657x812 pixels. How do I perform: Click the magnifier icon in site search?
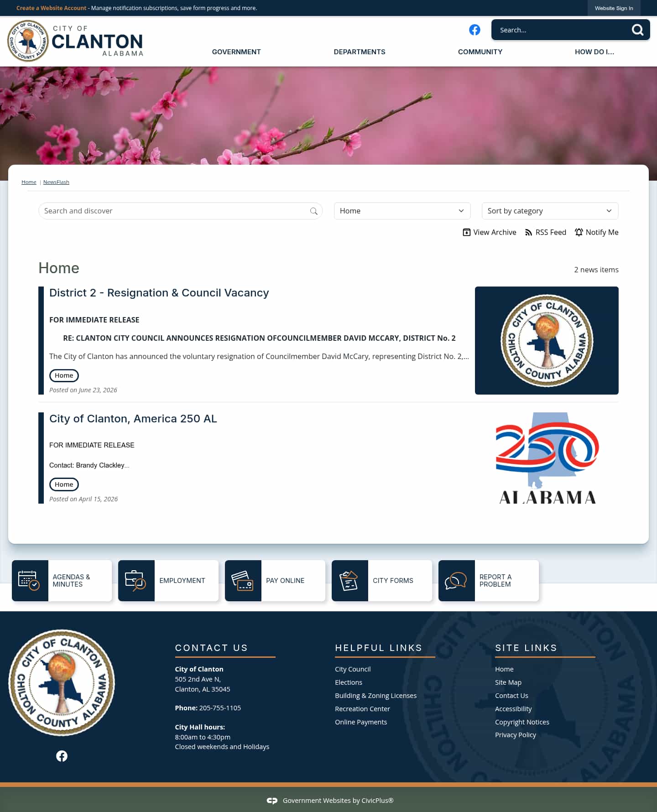click(x=637, y=30)
